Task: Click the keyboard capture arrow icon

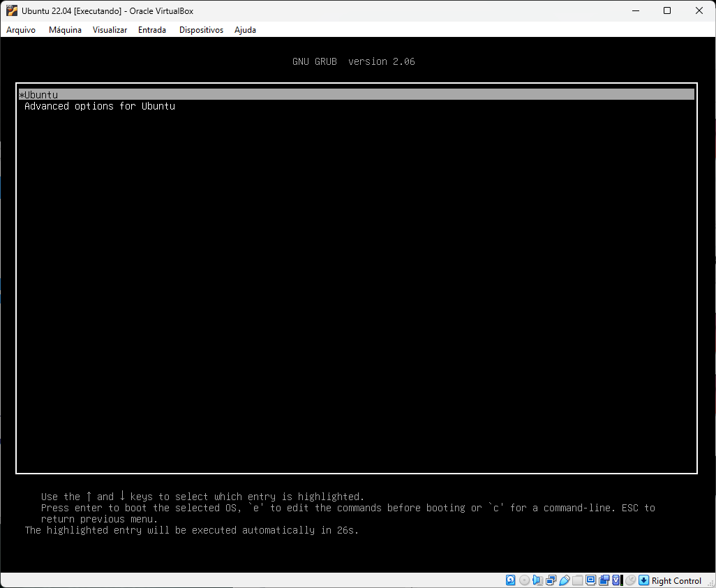Action: 644,580
